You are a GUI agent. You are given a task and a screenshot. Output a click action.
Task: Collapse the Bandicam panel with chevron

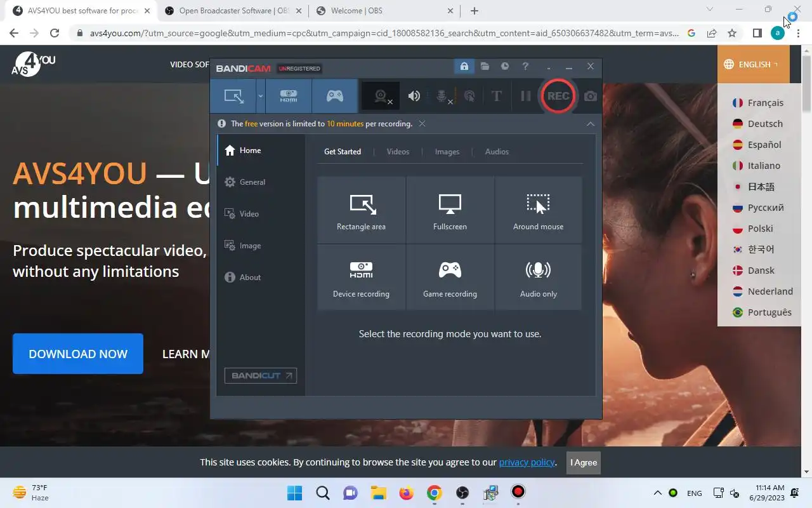click(x=590, y=124)
